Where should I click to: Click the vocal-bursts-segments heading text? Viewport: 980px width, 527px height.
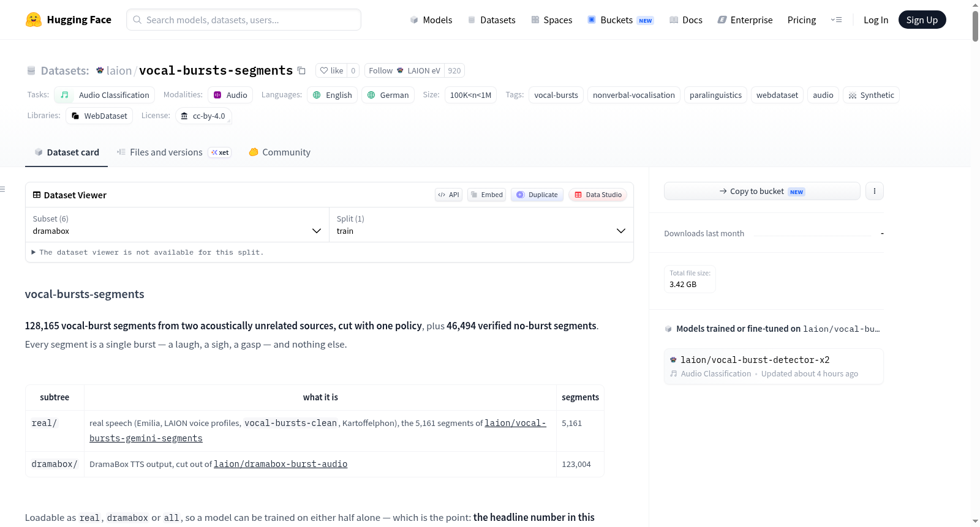(85, 294)
